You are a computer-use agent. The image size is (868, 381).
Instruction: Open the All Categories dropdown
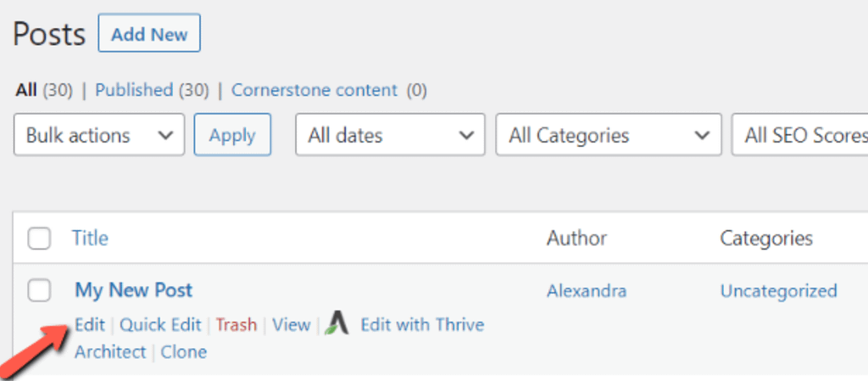(609, 135)
